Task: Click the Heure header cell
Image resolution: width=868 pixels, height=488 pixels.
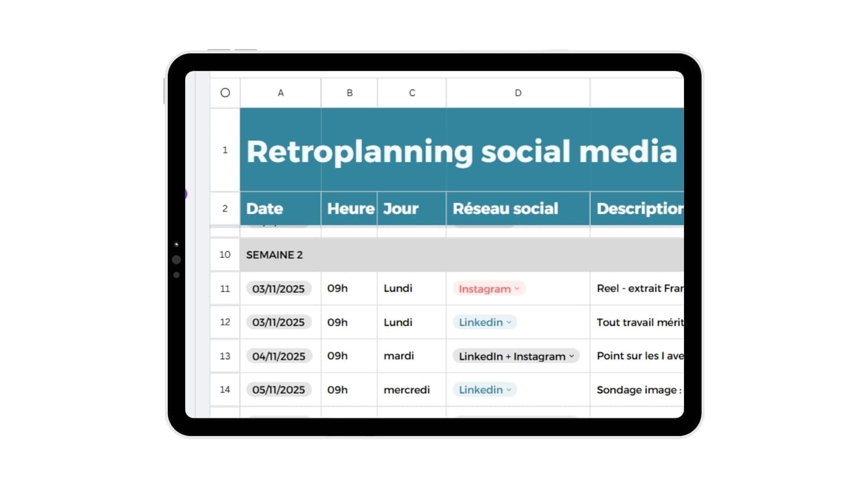Action: (350, 209)
